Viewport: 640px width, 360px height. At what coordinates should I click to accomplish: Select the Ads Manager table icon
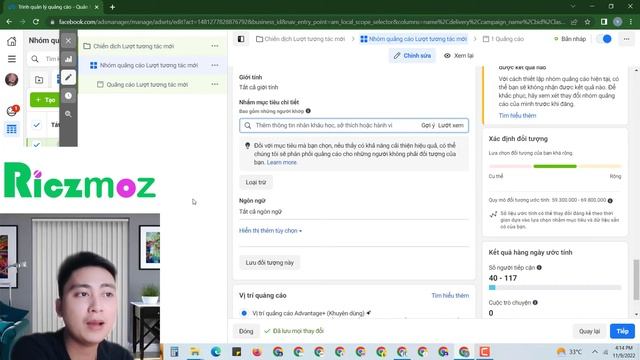coord(11,129)
